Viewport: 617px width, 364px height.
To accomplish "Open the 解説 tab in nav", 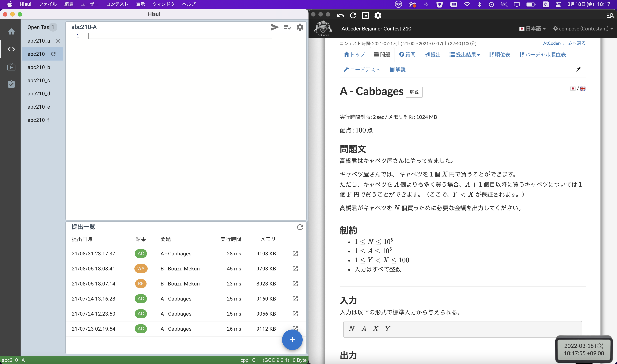I will pos(398,70).
